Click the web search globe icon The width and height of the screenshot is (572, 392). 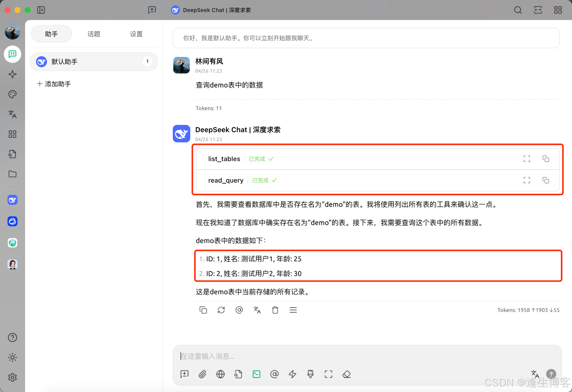[x=220, y=374]
